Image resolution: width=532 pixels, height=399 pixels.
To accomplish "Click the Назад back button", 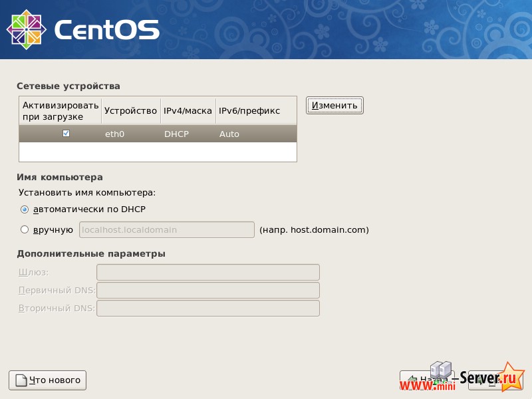I will (427, 379).
